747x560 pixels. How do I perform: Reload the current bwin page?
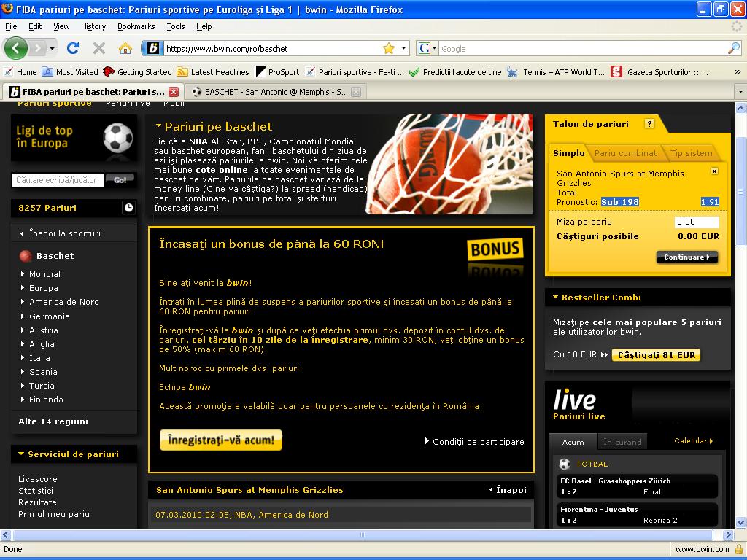tap(73, 48)
